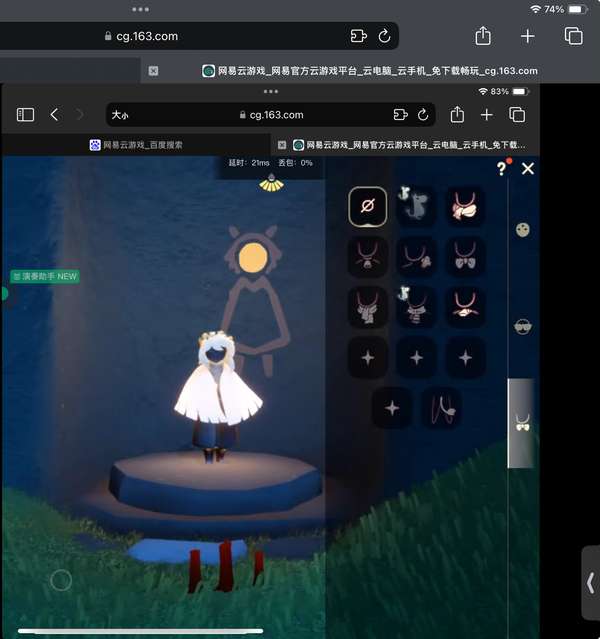Show inner Safari tab overview

click(x=517, y=115)
